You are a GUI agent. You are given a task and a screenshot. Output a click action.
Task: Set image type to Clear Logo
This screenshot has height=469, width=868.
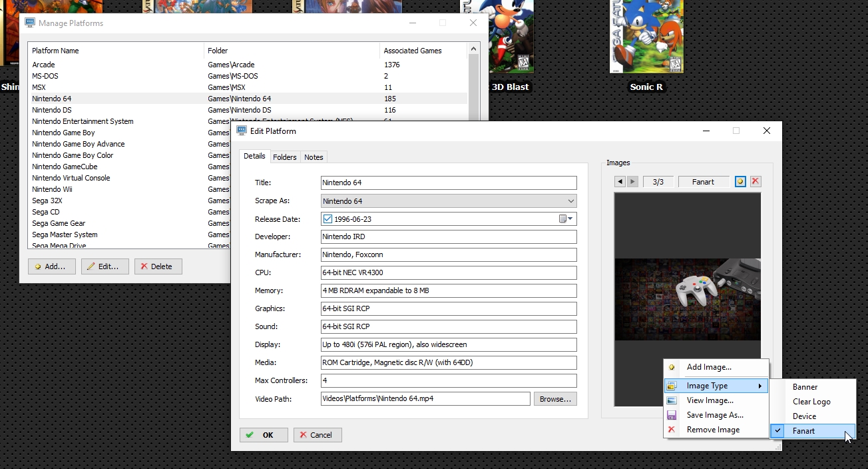[x=813, y=402]
